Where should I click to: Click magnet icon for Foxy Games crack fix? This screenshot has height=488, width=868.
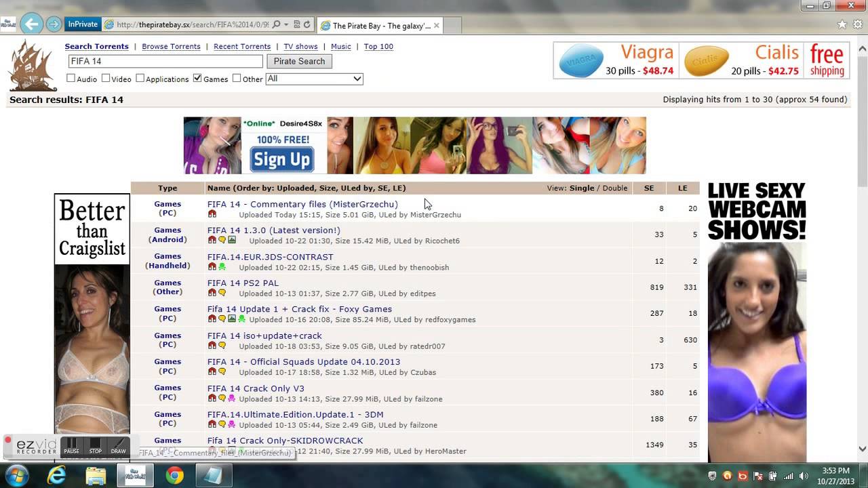point(212,319)
